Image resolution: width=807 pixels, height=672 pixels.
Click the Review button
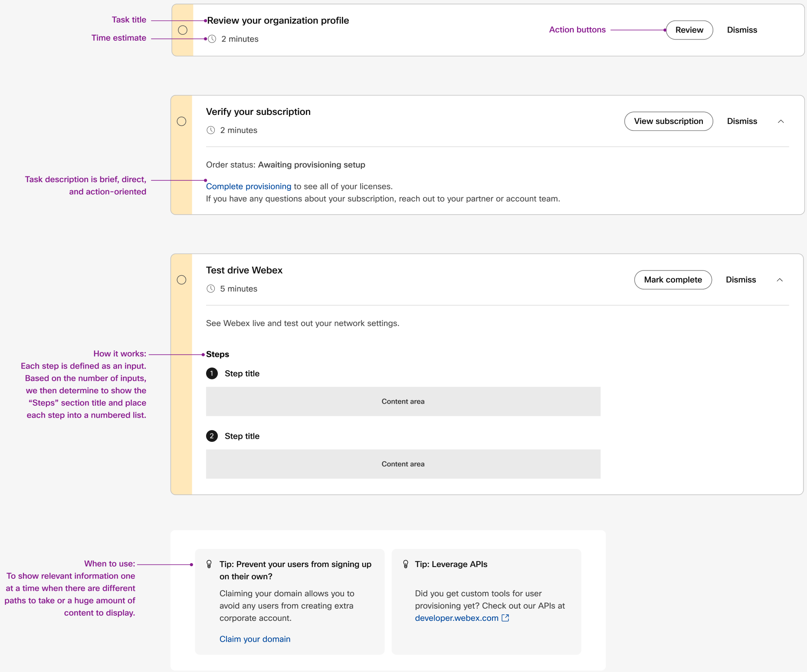[689, 30]
